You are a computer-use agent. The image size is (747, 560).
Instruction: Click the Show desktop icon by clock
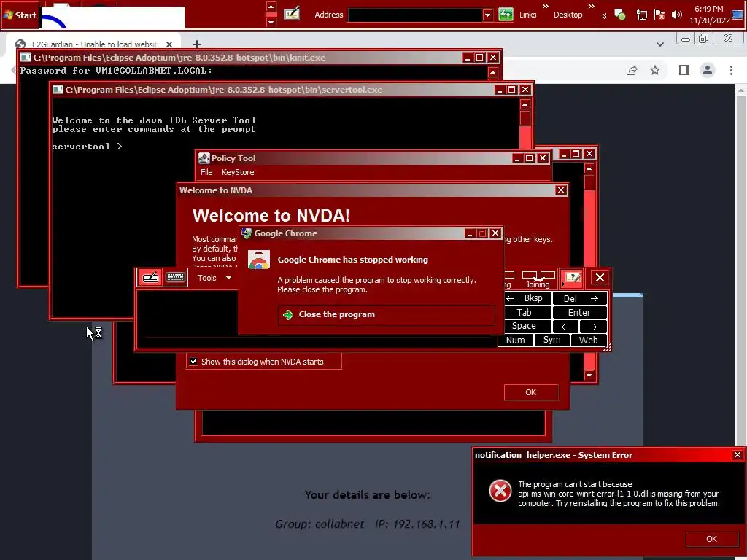point(738,15)
